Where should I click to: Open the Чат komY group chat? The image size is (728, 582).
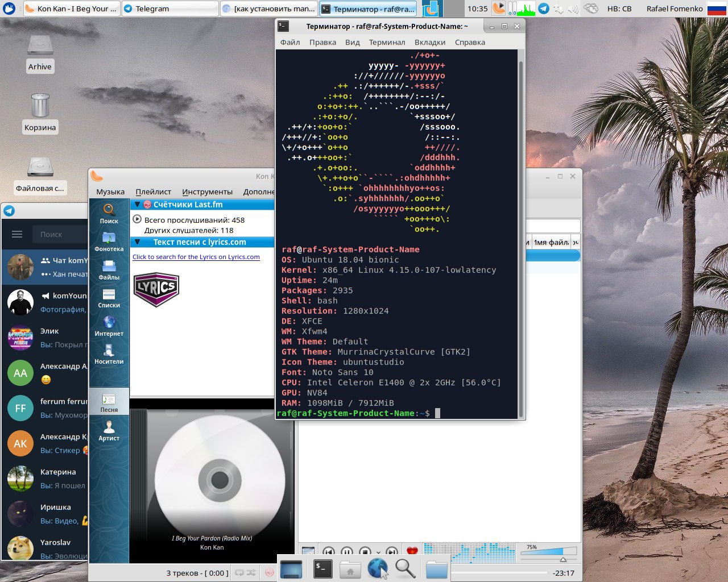pos(45,267)
